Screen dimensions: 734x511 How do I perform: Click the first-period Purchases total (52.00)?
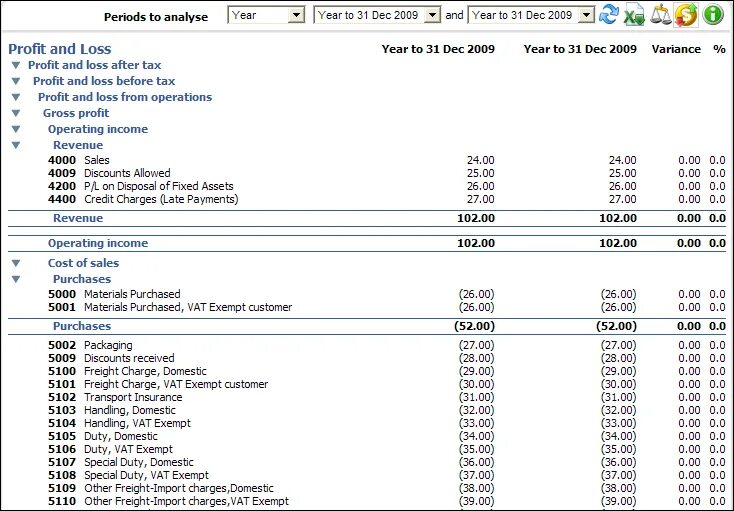coord(474,326)
